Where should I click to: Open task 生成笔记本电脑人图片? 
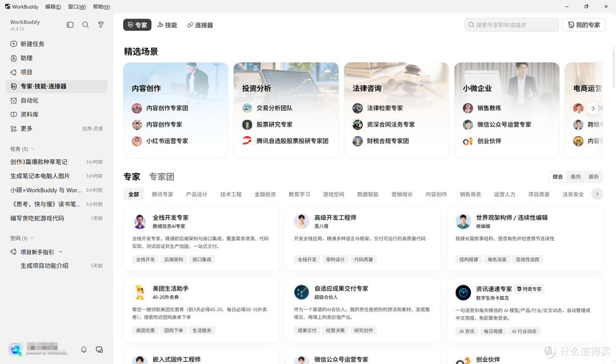(x=56, y=175)
